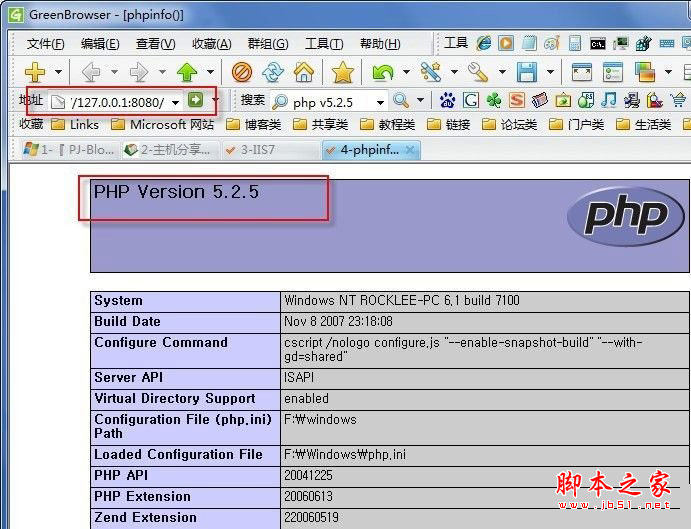691x529 pixels.
Task: Open the Microsoft 网站 favorites folder
Action: pyautogui.click(x=162, y=125)
